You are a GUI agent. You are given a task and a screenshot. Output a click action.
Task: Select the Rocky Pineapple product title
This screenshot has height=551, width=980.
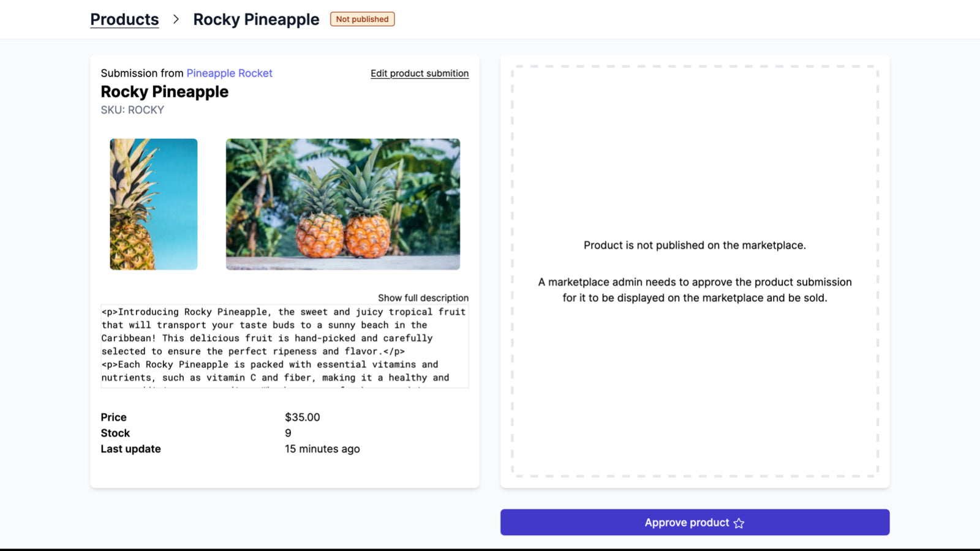coord(164,92)
